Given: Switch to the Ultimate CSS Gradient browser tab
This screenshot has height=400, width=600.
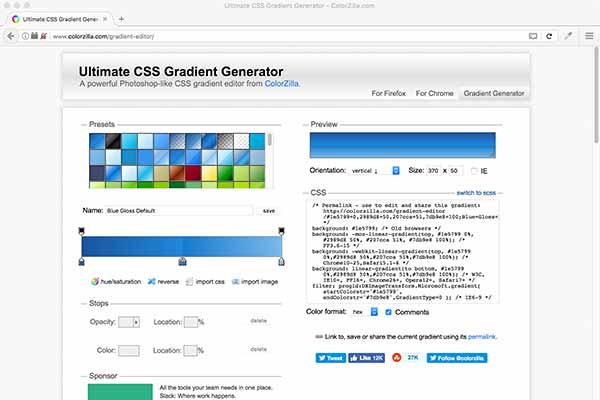Looking at the screenshot, I should click(x=59, y=19).
